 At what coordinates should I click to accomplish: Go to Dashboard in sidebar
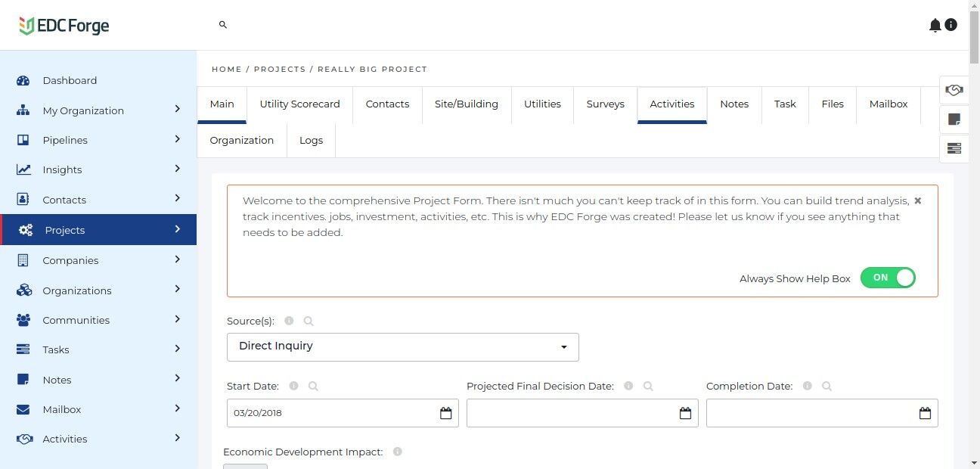[70, 80]
